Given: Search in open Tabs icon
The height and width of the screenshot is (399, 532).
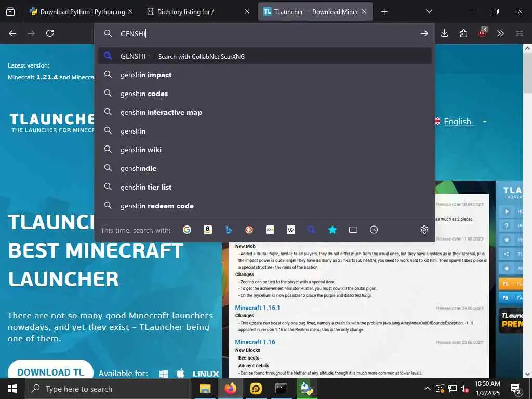Looking at the screenshot, I should 353,230.
